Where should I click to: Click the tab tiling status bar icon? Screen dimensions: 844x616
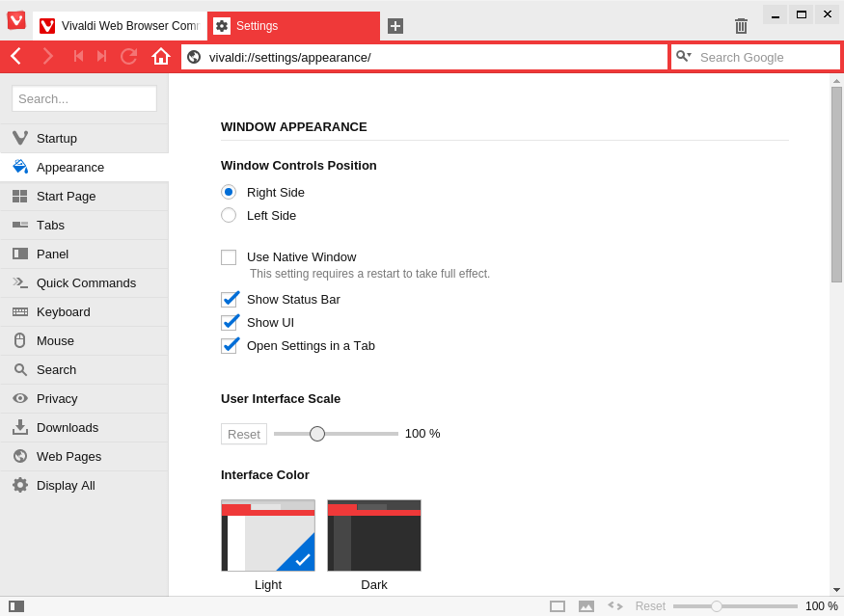(x=558, y=606)
